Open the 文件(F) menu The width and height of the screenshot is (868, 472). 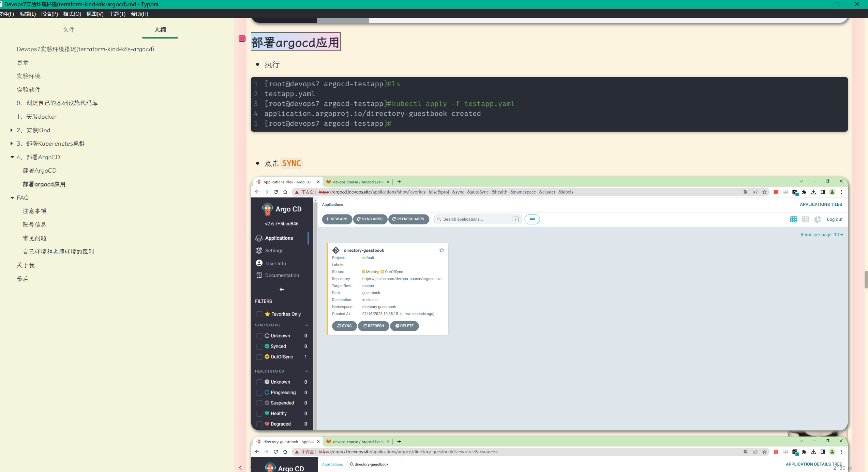[x=7, y=14]
